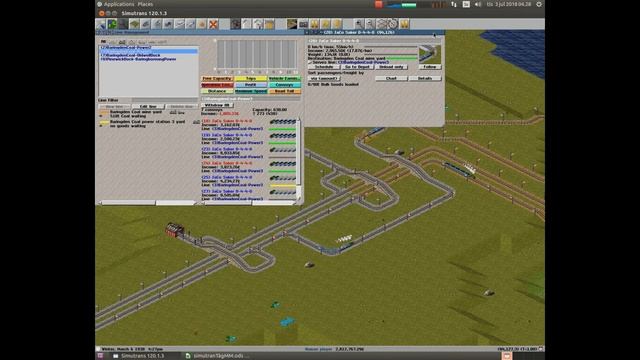
Task: Select the highlighted line in the line list
Action: (149, 50)
